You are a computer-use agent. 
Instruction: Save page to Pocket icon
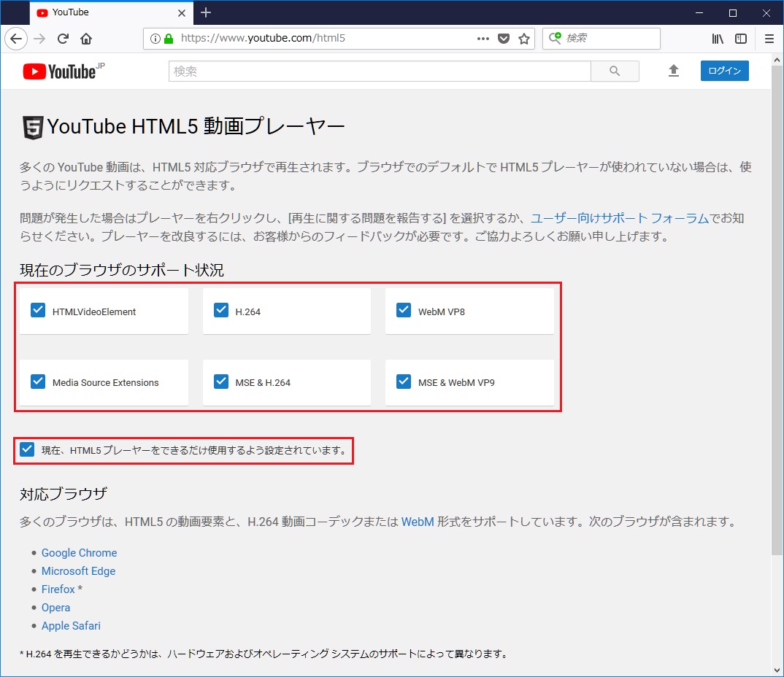click(x=503, y=39)
